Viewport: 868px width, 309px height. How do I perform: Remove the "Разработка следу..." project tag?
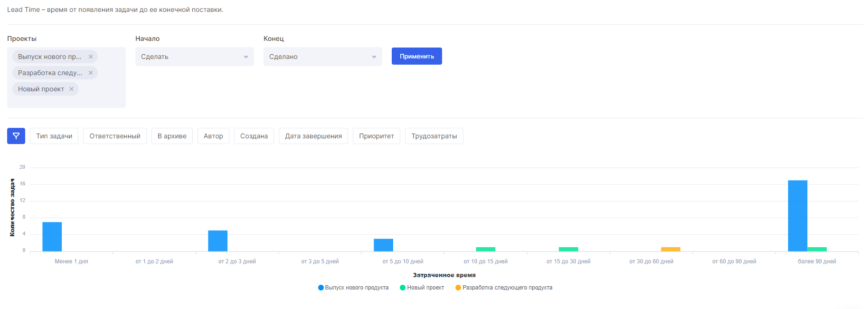click(x=91, y=73)
